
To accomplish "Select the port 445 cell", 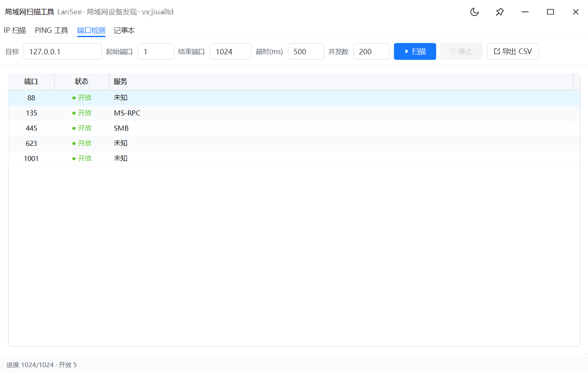I will 31,128.
